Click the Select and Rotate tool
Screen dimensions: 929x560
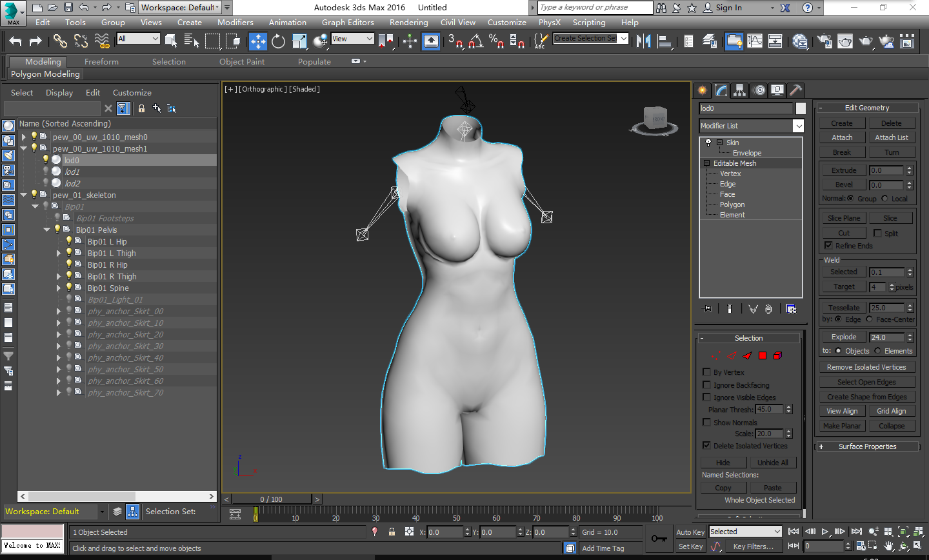click(278, 41)
